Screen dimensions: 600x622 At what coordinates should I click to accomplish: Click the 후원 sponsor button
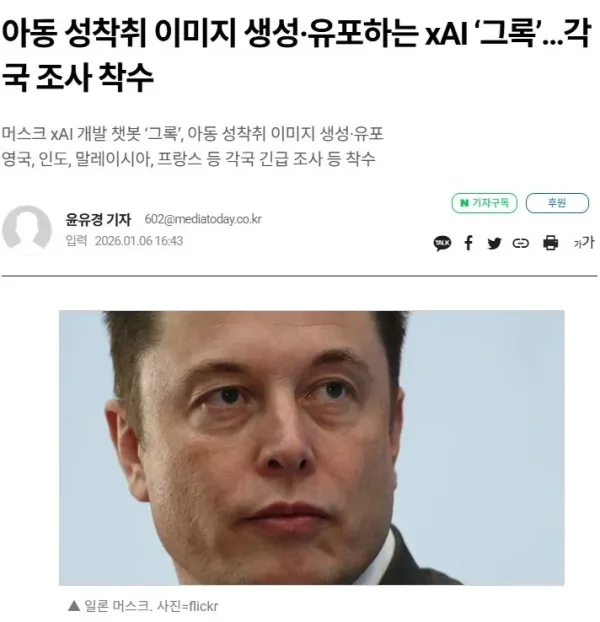coord(557,203)
